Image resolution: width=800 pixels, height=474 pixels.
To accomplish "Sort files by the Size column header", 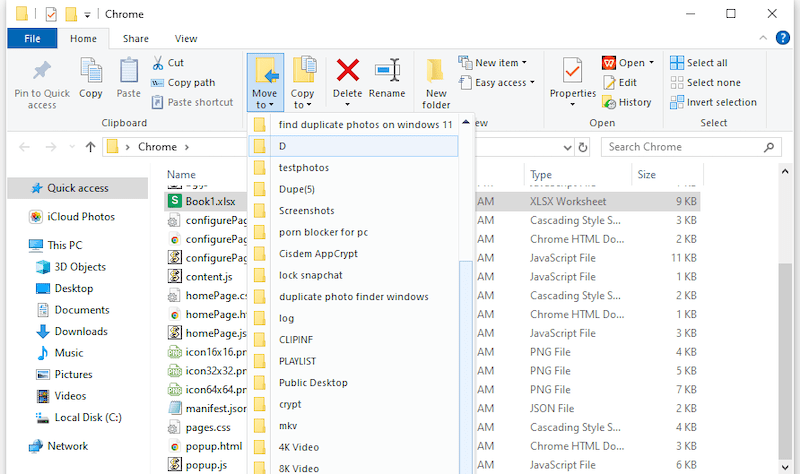I will tap(647, 175).
